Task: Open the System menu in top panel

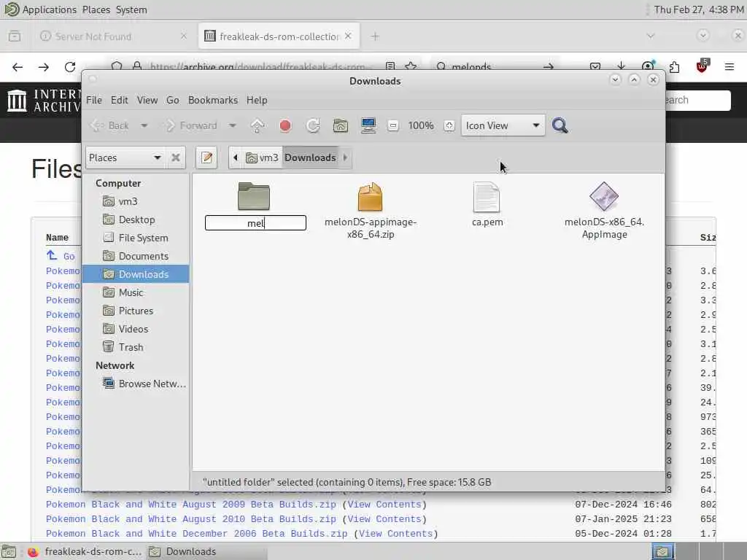Action: coord(131,9)
